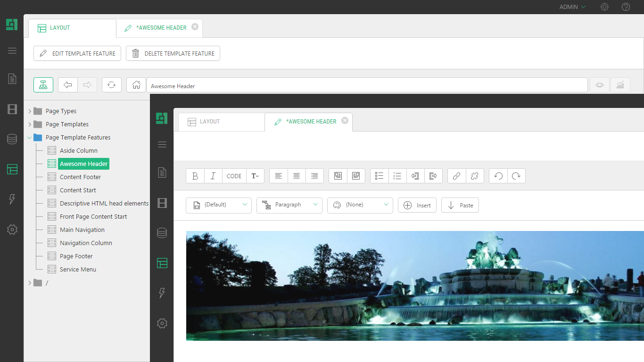The image size is (644, 362).
Task: Click the Insert button
Action: click(x=417, y=205)
